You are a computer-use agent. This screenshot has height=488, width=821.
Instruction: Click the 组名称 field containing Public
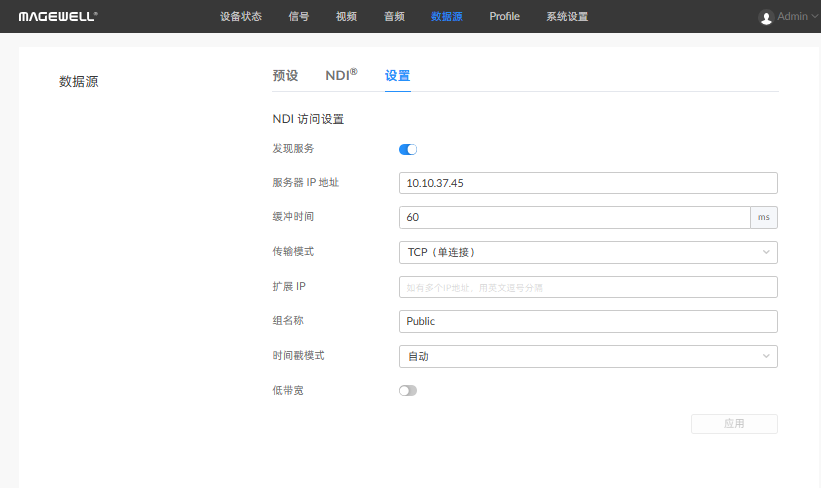pos(587,321)
